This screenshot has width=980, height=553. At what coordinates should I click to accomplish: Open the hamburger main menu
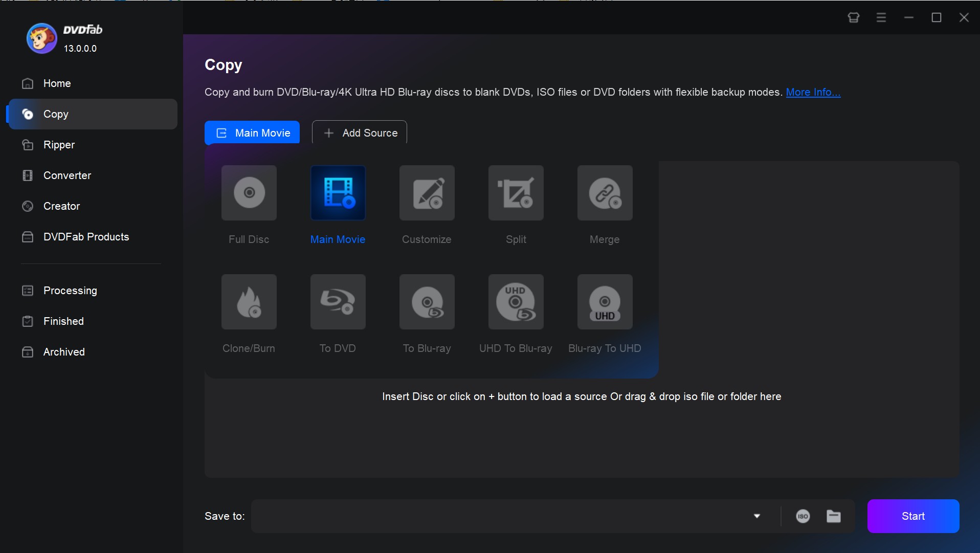pos(881,17)
